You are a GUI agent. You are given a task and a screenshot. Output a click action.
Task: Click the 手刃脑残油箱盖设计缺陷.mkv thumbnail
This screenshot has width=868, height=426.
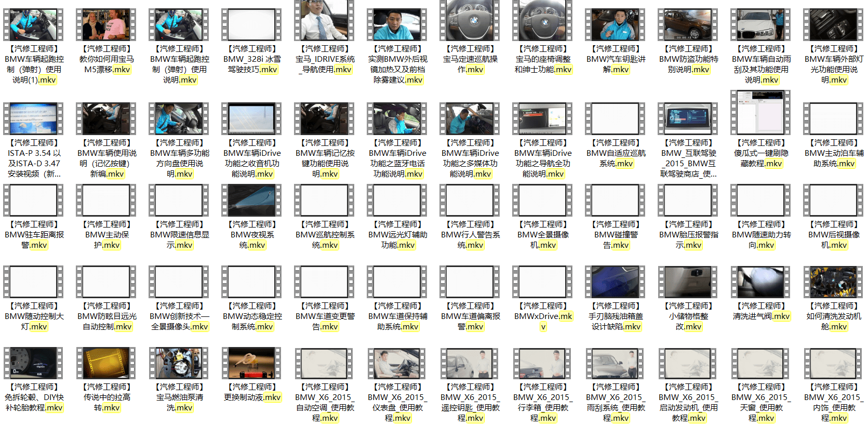coord(615,282)
